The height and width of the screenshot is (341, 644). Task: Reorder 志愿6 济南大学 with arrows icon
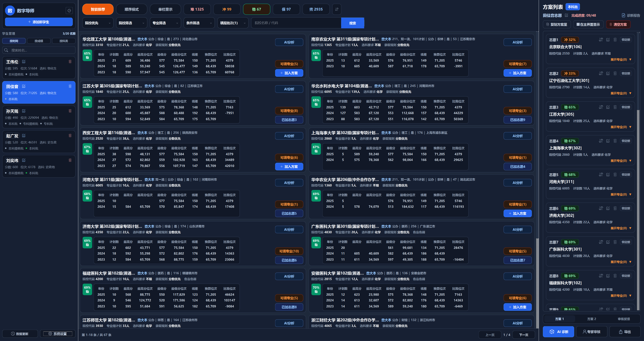601,208
